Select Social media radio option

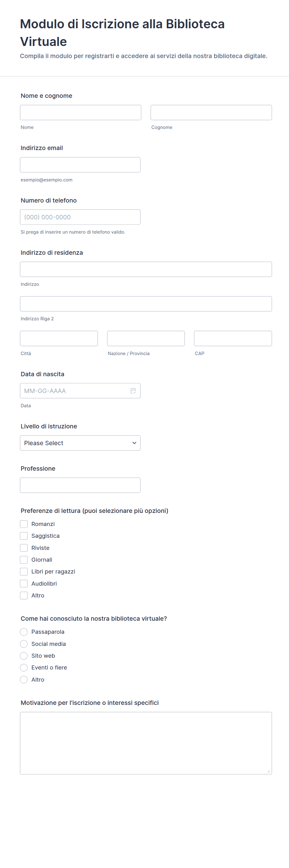(24, 644)
